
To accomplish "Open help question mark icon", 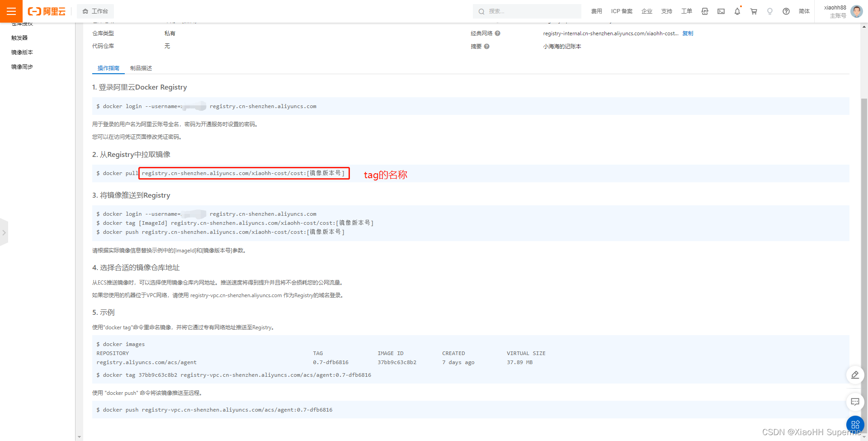I will 786,11.
